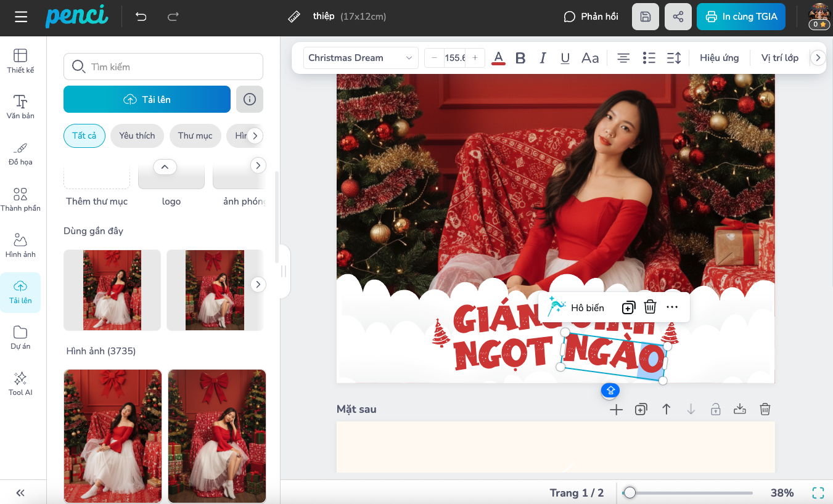Open the share icon button
This screenshot has width=833, height=504.
click(x=678, y=17)
